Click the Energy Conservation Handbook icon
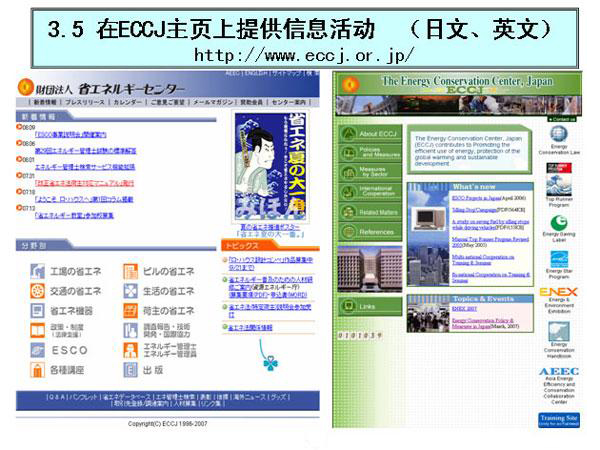The height and width of the screenshot is (450, 600). click(x=559, y=331)
